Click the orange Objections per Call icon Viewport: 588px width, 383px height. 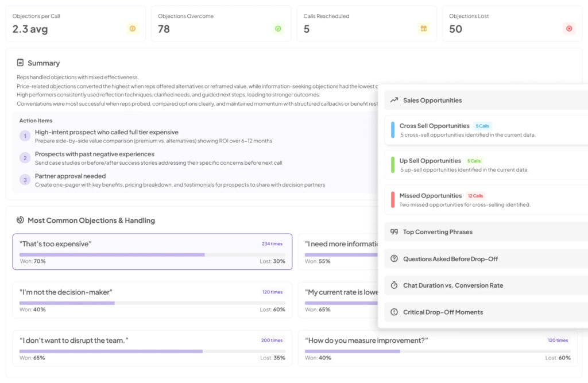point(133,29)
